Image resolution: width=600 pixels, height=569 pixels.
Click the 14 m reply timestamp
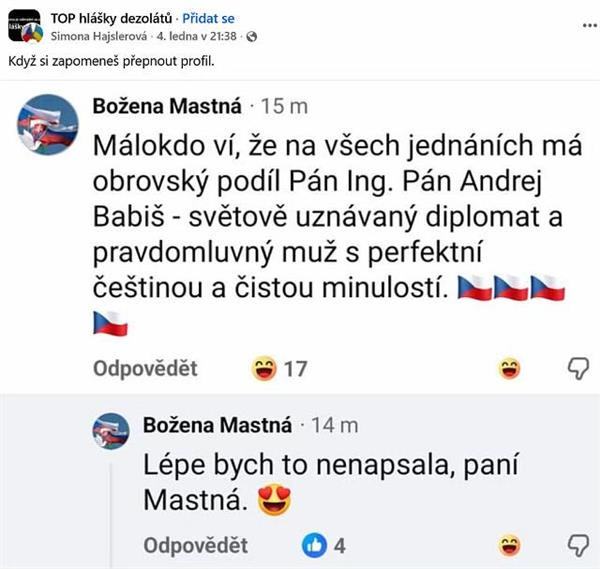click(335, 425)
